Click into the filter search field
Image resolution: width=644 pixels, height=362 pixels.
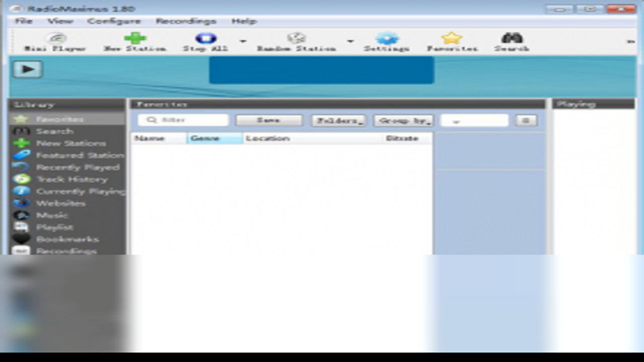click(184, 120)
